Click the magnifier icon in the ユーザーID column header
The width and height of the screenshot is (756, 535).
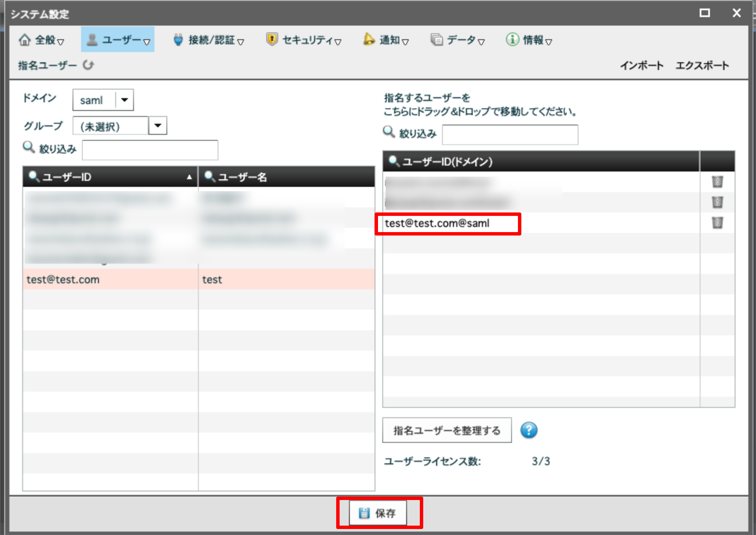(x=33, y=176)
